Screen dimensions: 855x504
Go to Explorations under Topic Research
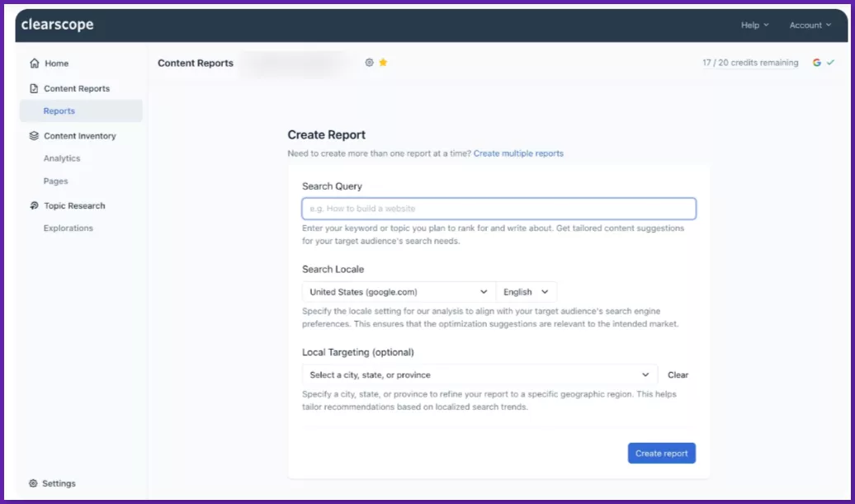tap(68, 228)
